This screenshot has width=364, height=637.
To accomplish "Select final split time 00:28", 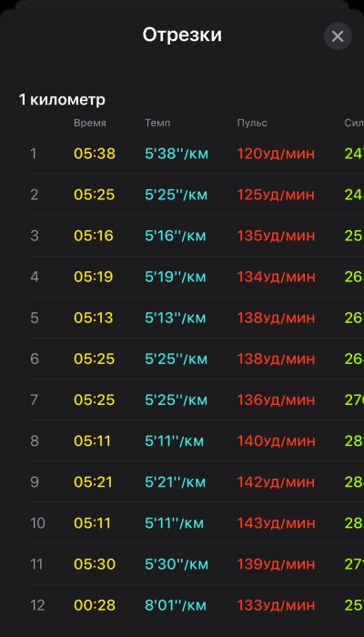I will 95,606.
